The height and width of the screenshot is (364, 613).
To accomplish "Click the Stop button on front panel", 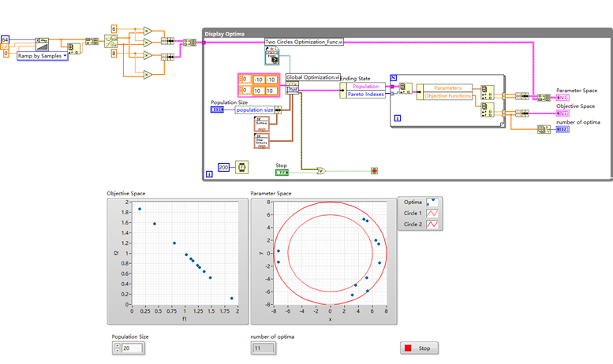I will (x=419, y=348).
